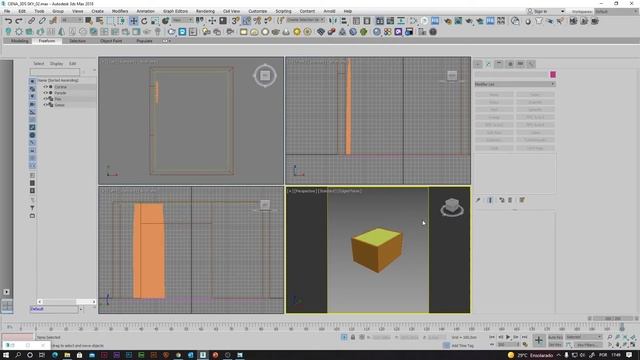Open the named selection sets dropdown
Screen dimensions: 640x360
point(306,20)
